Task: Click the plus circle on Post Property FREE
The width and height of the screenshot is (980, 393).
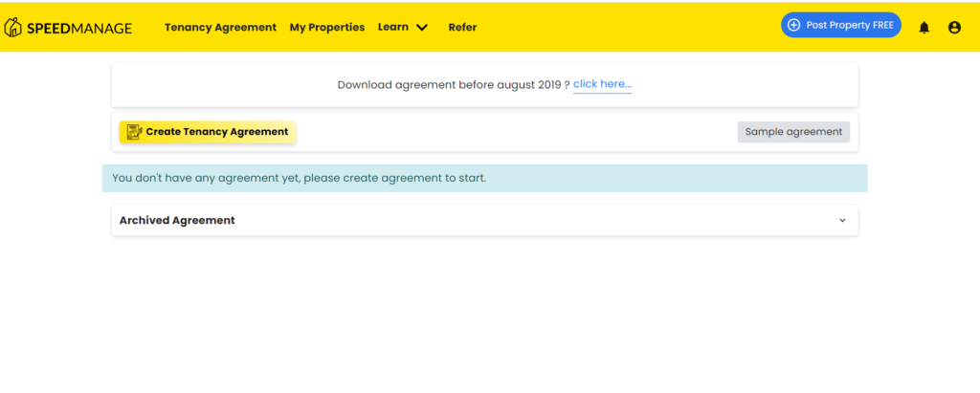Action: click(x=793, y=25)
